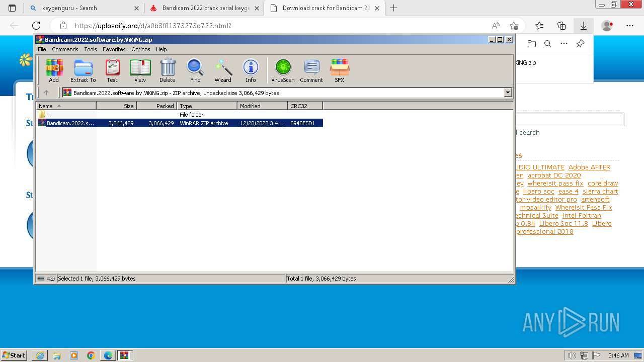644x362 pixels.
Task: Run Test on the archive
Action: click(x=112, y=70)
